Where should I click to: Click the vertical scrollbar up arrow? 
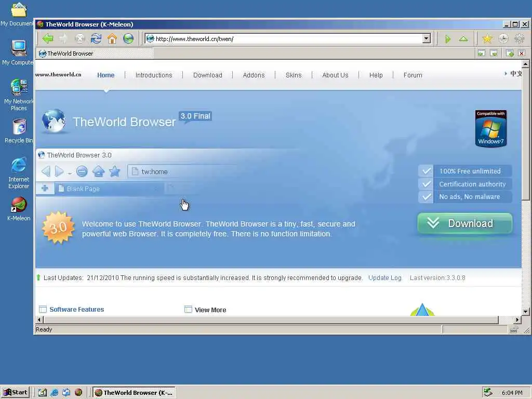tap(525, 64)
